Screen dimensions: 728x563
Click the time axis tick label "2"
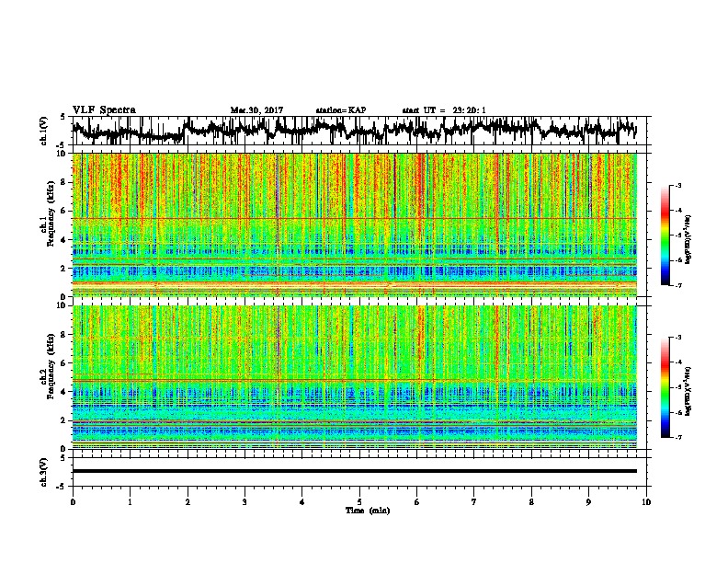click(x=188, y=502)
